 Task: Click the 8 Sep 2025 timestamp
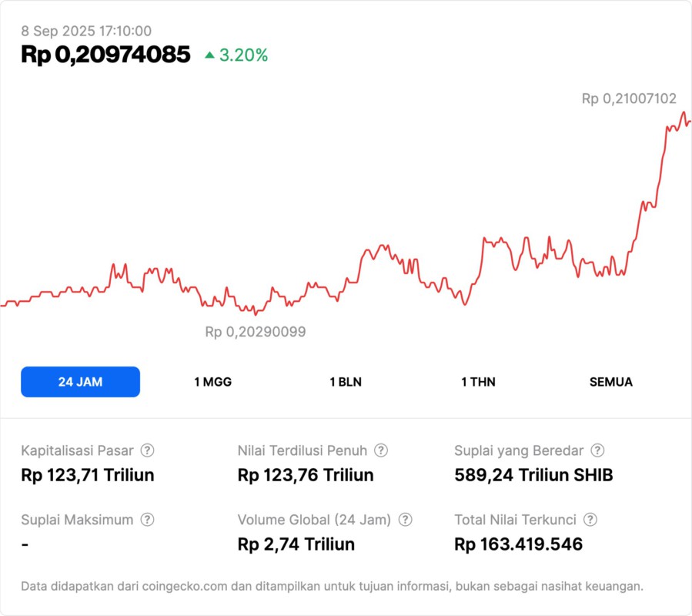pos(86,32)
